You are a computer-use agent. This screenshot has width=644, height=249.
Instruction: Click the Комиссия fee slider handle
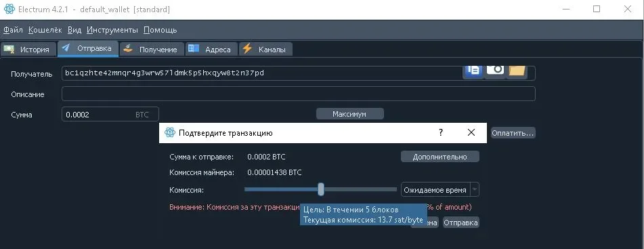tap(321, 190)
